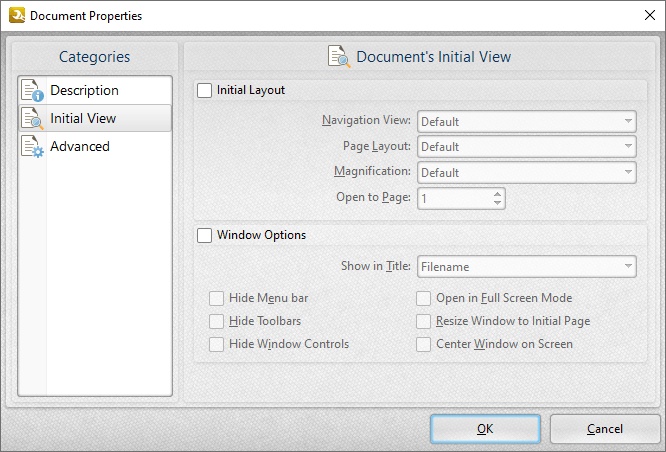Tick the Hide Toolbars checkbox
Viewport: 666px width, 452px height.
[216, 321]
